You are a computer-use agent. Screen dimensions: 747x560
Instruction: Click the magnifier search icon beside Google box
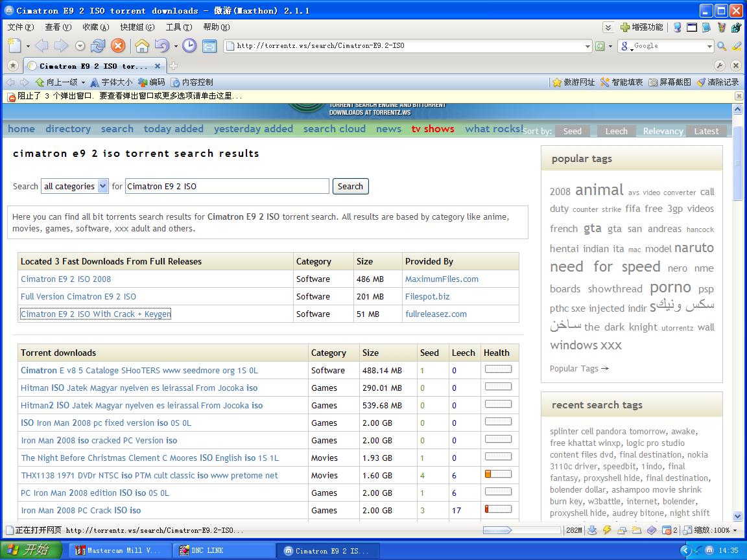click(x=722, y=46)
